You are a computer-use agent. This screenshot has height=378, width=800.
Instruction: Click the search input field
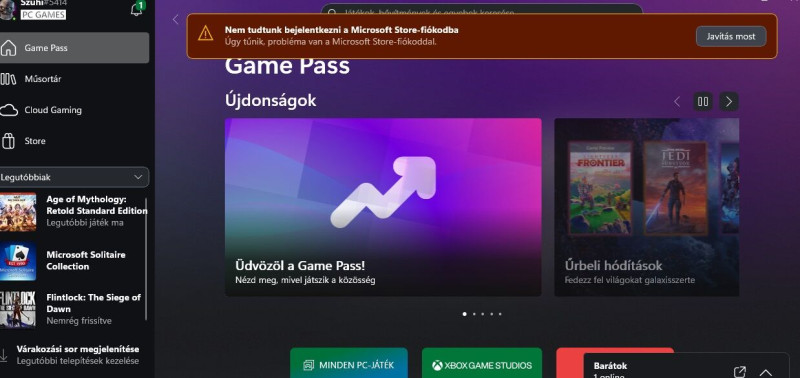click(482, 12)
